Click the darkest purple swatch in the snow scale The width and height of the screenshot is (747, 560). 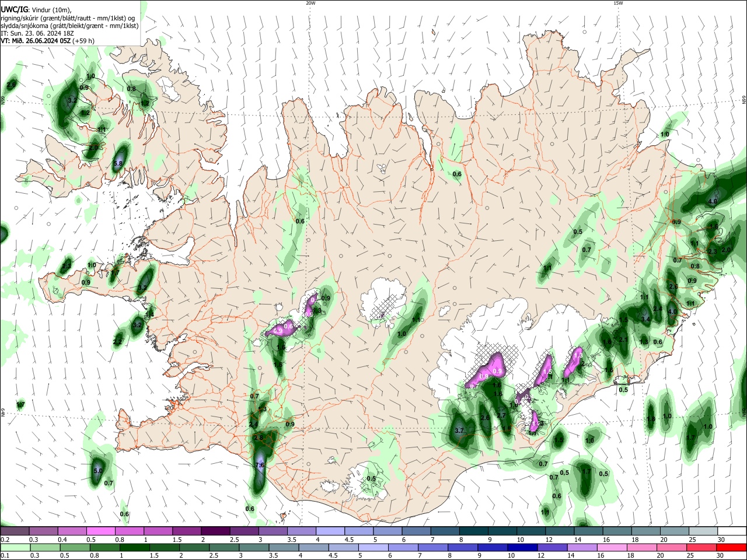[x=215, y=531]
